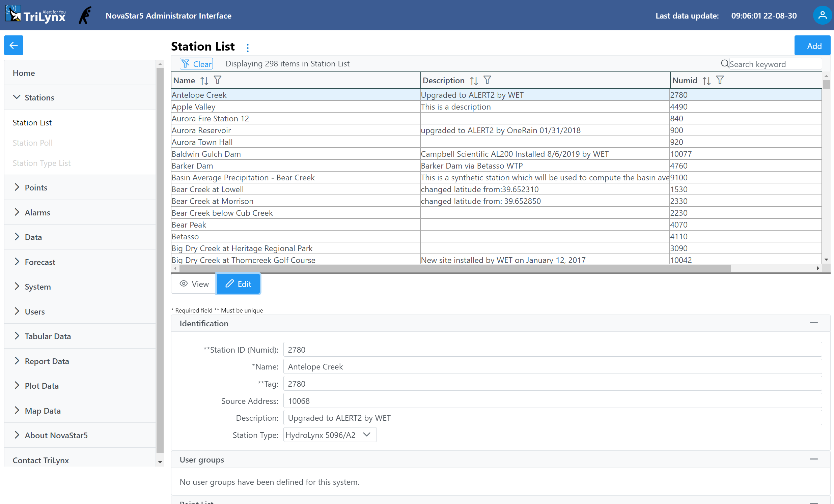The width and height of the screenshot is (834, 504).
Task: Expand the Alarms sidebar menu
Action: 37,212
